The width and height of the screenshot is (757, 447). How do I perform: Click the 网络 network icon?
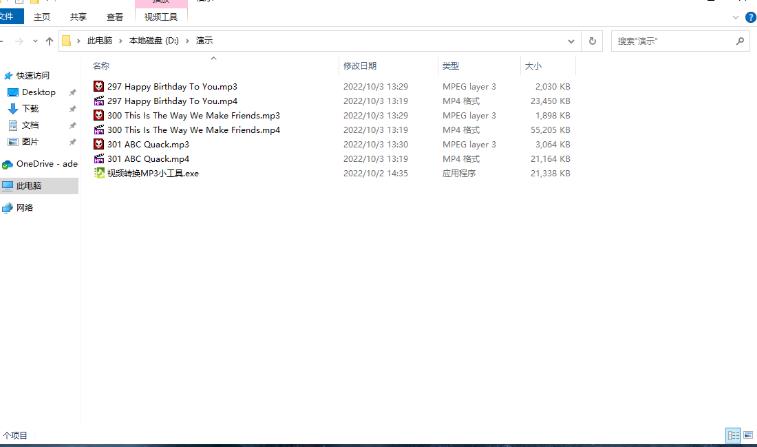coord(7,208)
